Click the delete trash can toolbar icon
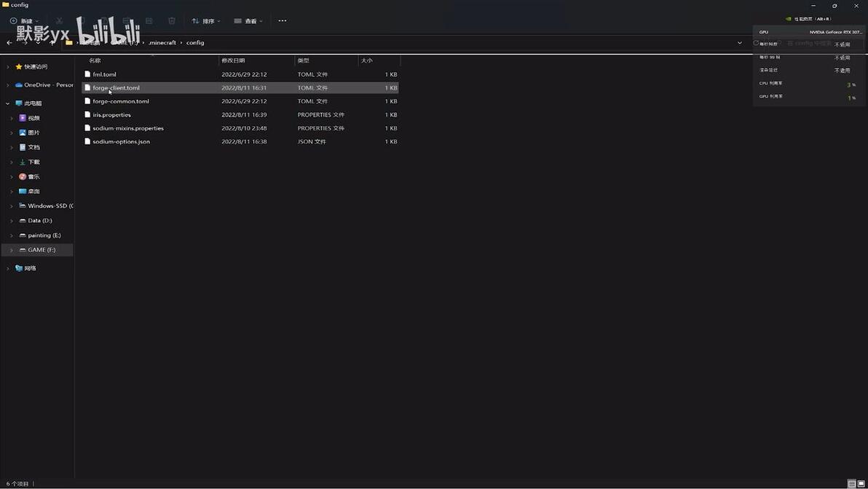The height and width of the screenshot is (489, 868). tap(172, 21)
